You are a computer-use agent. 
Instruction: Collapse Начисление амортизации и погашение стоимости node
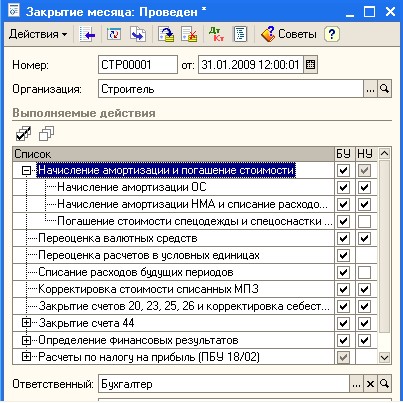[26, 171]
